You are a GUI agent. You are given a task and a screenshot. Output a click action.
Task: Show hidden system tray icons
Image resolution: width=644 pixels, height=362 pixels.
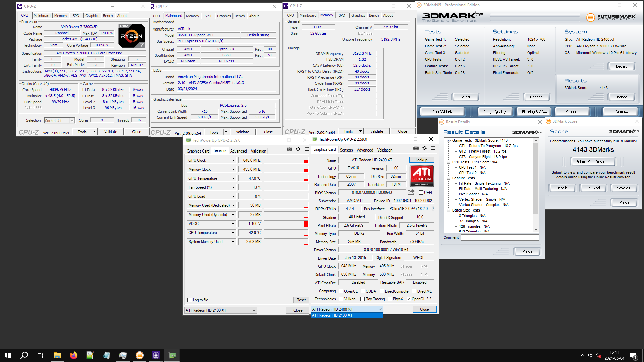click(582, 355)
